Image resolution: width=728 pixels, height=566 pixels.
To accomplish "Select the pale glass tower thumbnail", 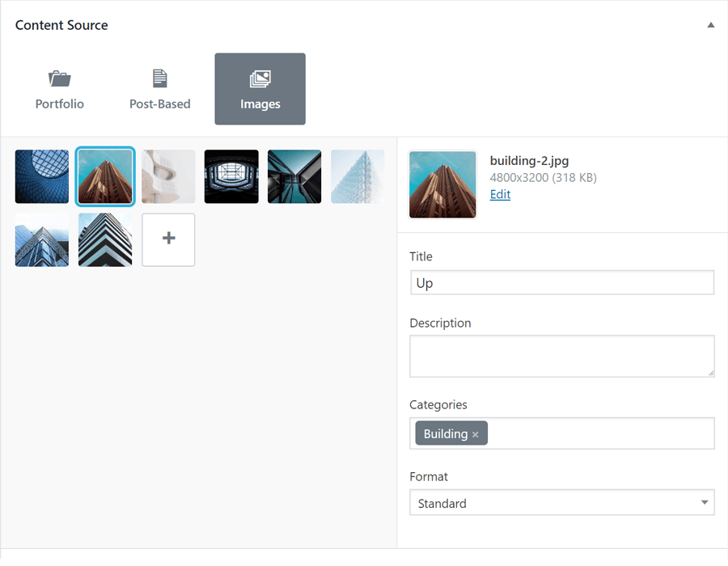I will (x=358, y=177).
